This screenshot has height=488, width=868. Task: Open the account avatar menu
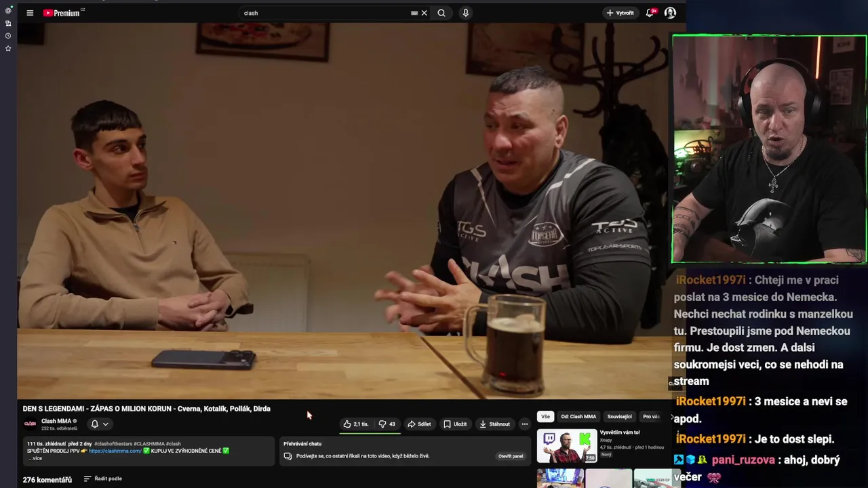pyautogui.click(x=670, y=13)
